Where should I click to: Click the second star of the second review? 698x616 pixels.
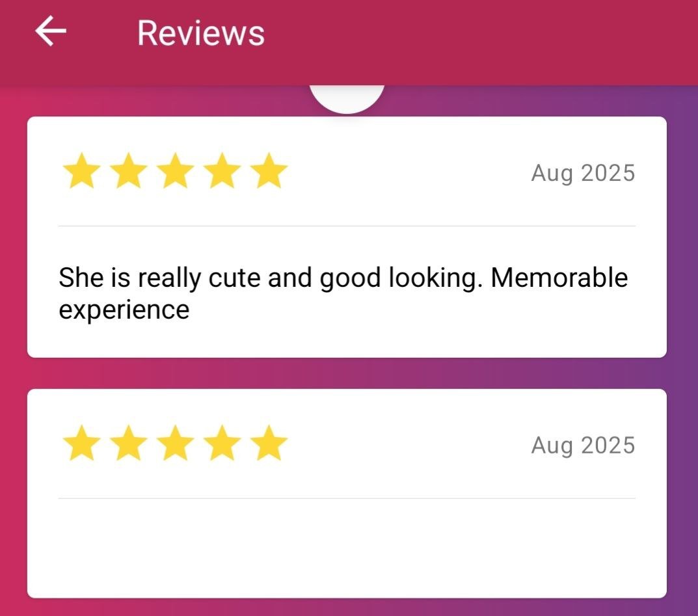tap(128, 443)
